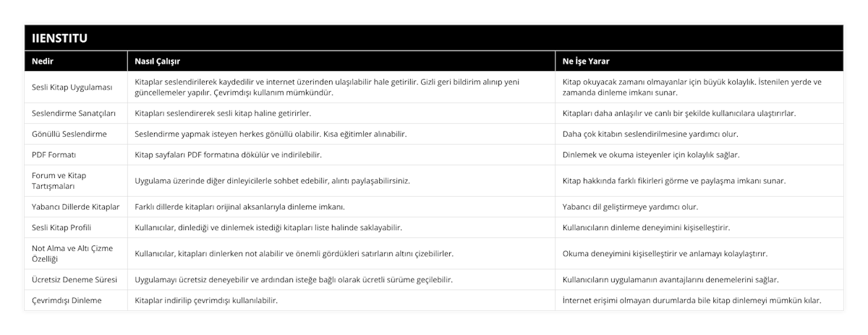
Task: Click "Kullanıcıların dinleme deneyimini kişiselleştirir." cell
Action: (x=646, y=227)
